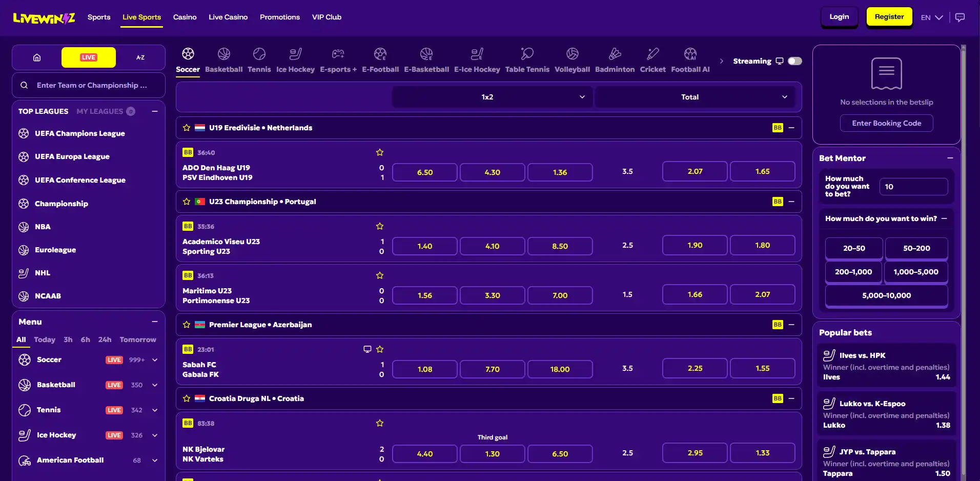Click the LiveWinz logo
Screen dimensions: 980x481
44,18
